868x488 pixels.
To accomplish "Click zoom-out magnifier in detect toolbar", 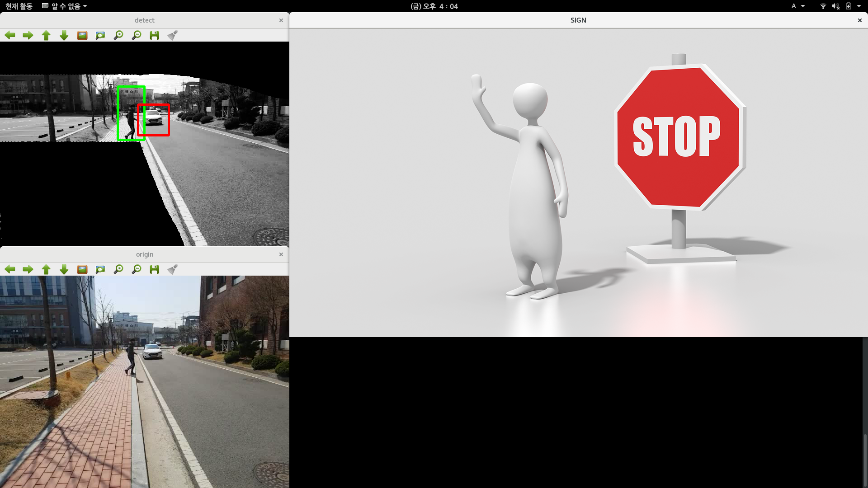I will (137, 35).
